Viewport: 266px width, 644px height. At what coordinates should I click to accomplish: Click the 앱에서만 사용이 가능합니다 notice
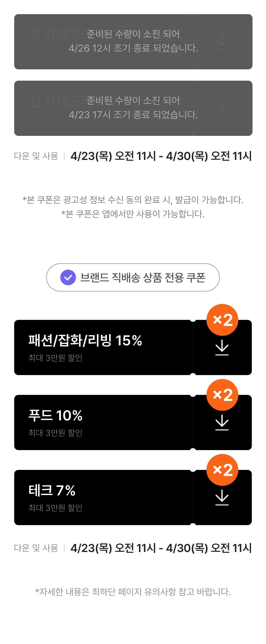tap(133, 214)
